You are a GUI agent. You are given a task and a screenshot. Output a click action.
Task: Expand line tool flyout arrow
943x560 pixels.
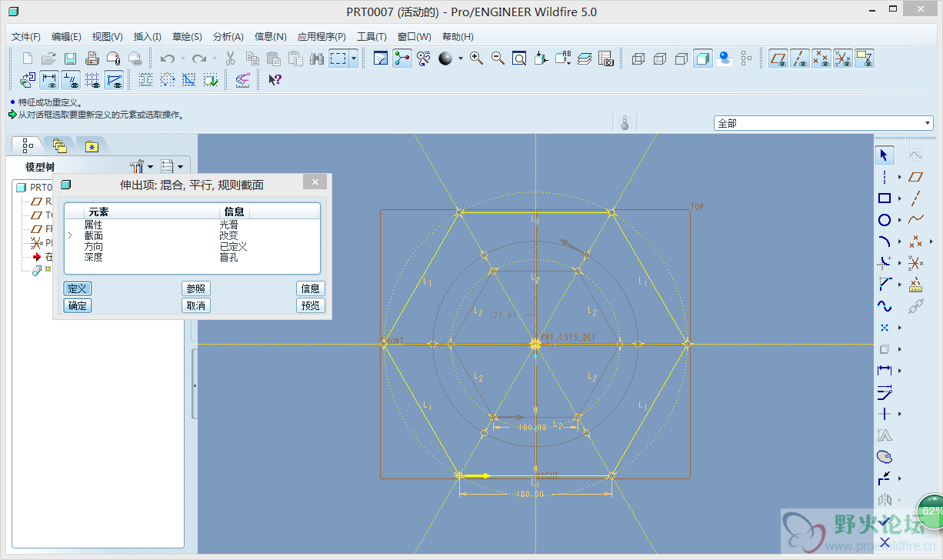(x=900, y=177)
